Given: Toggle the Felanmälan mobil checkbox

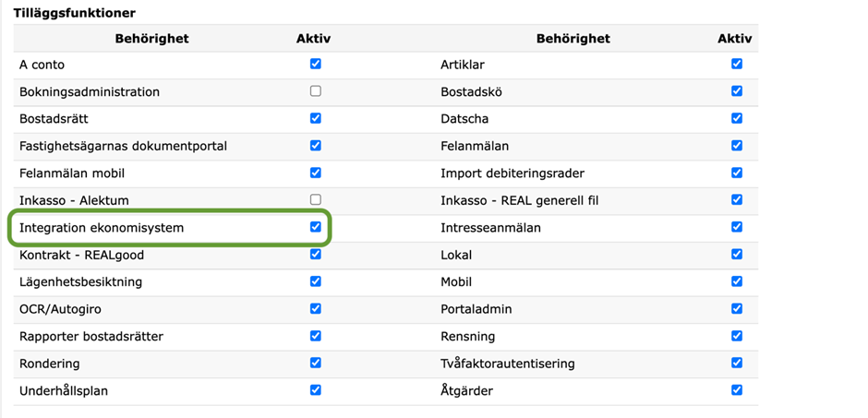Looking at the screenshot, I should 316,173.
